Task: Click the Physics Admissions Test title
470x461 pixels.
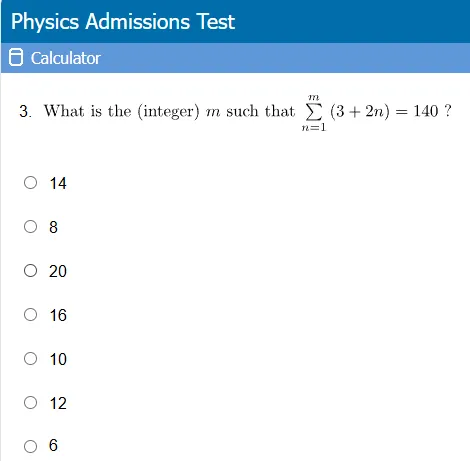Action: click(123, 22)
